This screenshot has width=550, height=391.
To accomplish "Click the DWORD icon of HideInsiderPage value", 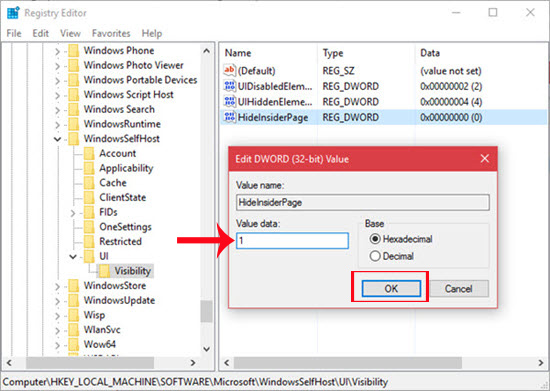I will click(229, 117).
